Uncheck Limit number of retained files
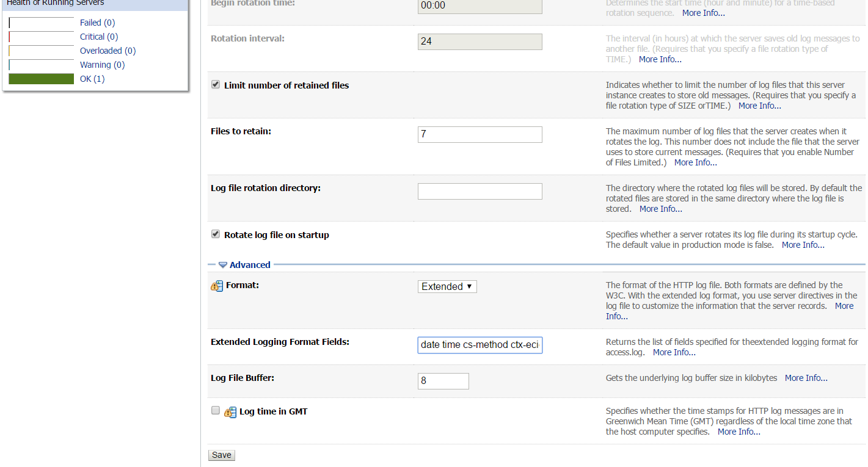The height and width of the screenshot is (467, 868). coord(215,84)
